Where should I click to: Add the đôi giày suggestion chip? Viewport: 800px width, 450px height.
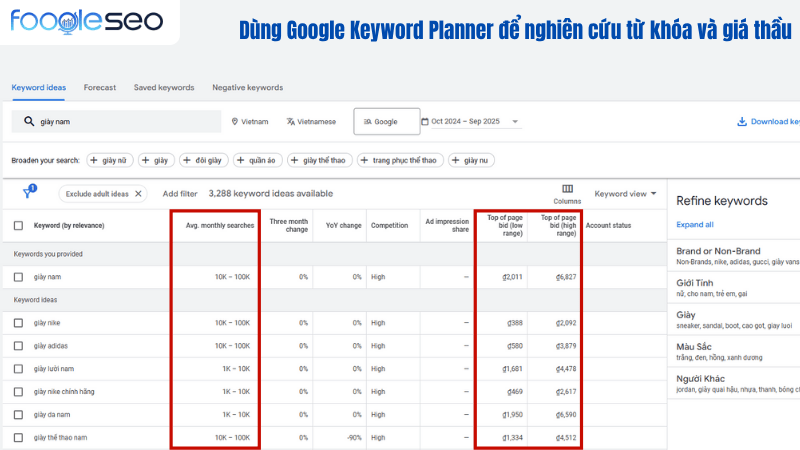tap(204, 160)
